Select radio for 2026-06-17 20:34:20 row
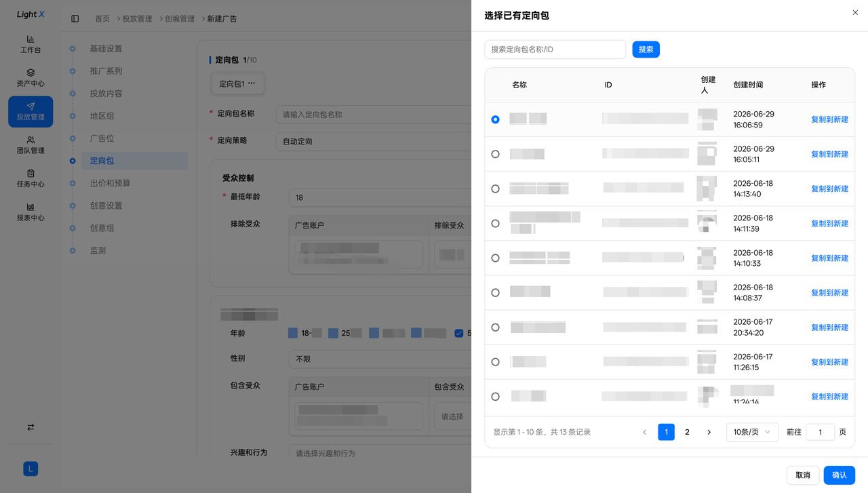The image size is (868, 493). tap(495, 327)
